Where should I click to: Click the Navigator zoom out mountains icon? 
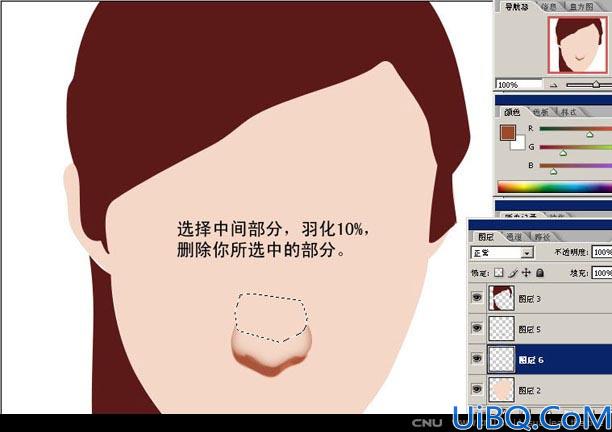pos(553,85)
